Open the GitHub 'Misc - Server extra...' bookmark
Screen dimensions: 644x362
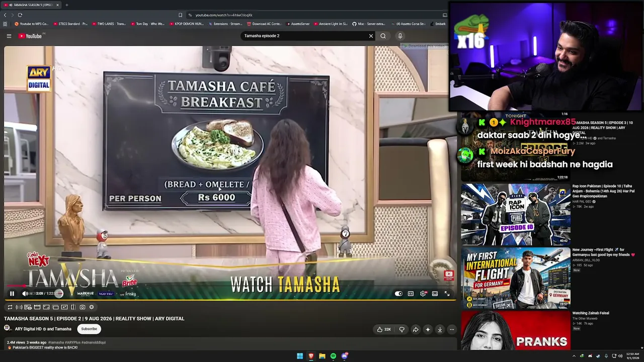pyautogui.click(x=369, y=24)
